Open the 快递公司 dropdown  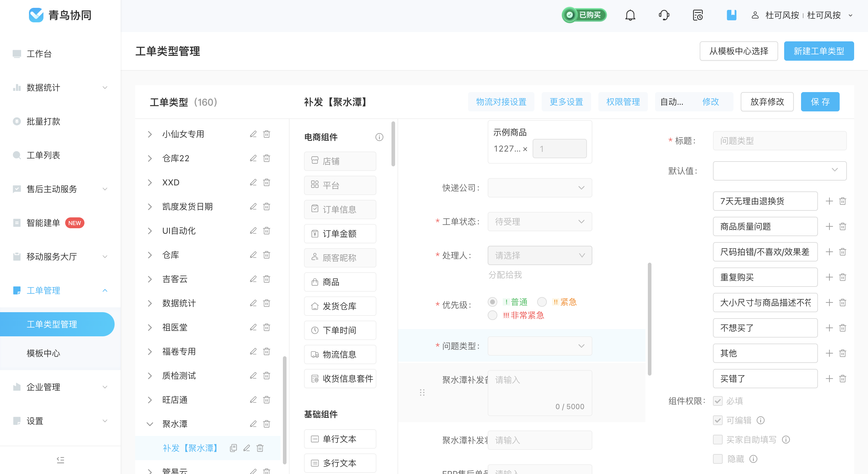click(x=540, y=187)
